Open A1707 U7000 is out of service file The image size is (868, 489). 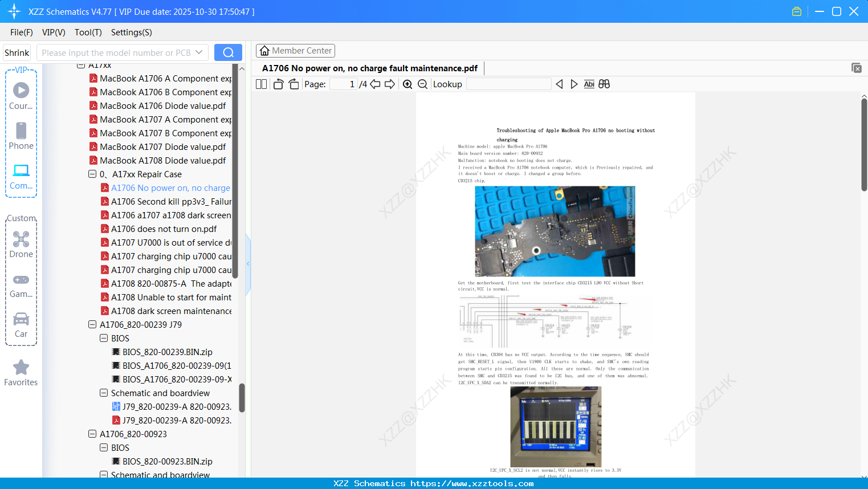(x=166, y=243)
